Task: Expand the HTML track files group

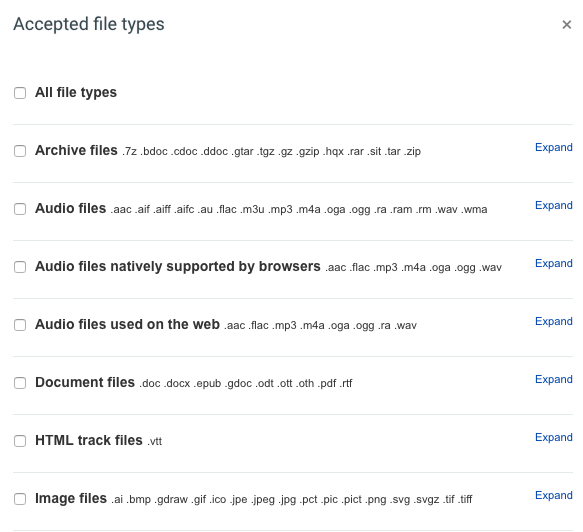Action: (554, 438)
